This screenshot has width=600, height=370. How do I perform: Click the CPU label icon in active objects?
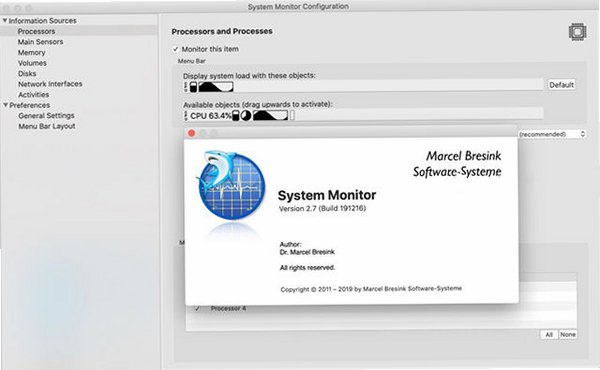coord(186,87)
